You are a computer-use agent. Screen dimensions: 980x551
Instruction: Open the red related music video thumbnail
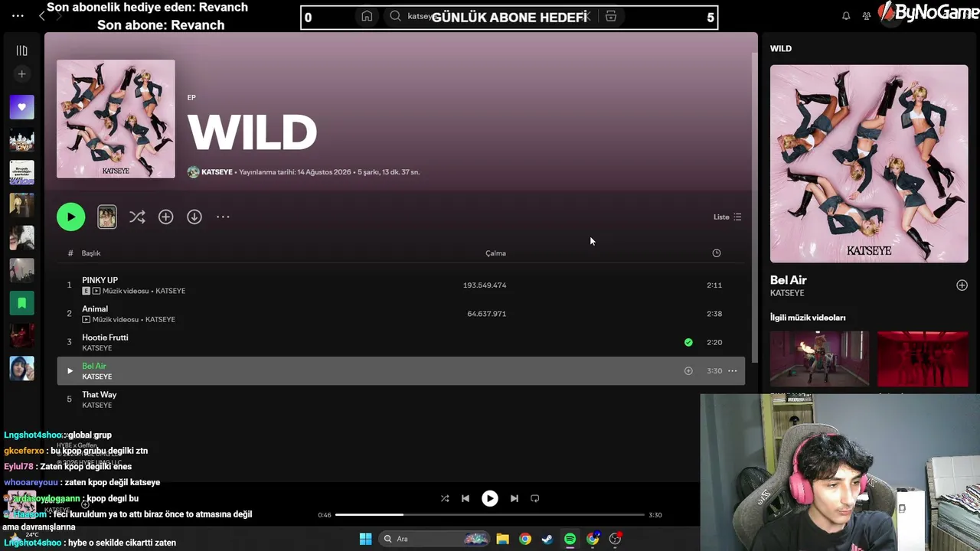[x=923, y=359]
